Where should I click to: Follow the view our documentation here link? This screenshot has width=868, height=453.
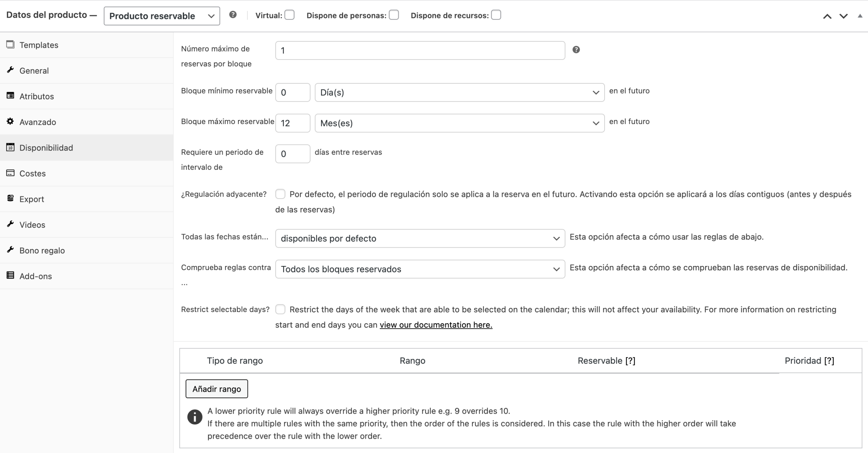436,325
